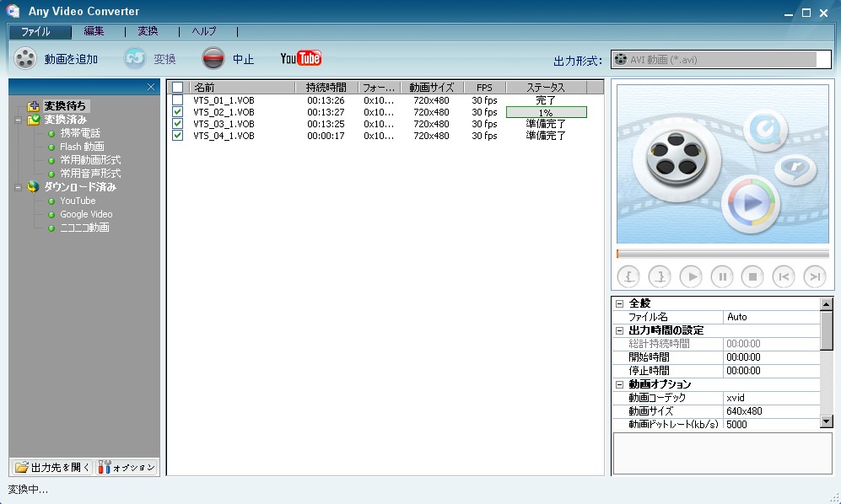Viewport: 841px width, 504px height.
Task: Close the left sidebar panel
Action: (151, 87)
